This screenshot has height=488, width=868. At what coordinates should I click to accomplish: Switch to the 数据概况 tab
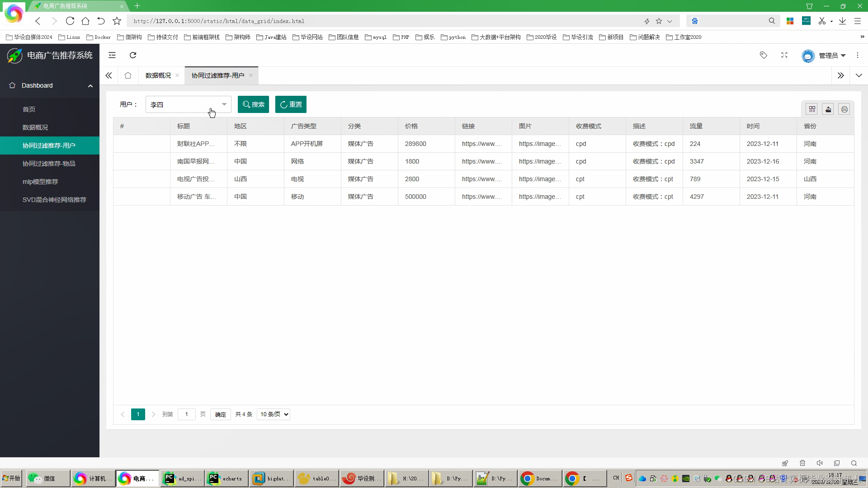pos(158,75)
